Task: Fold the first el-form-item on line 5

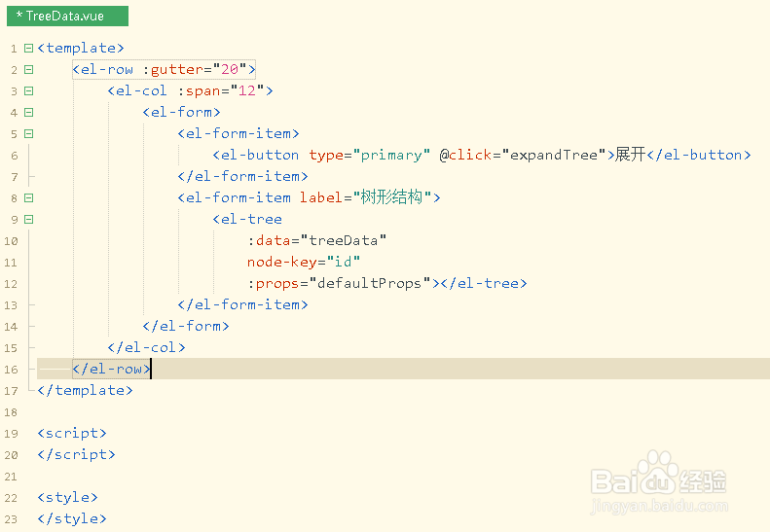Action: [28, 133]
